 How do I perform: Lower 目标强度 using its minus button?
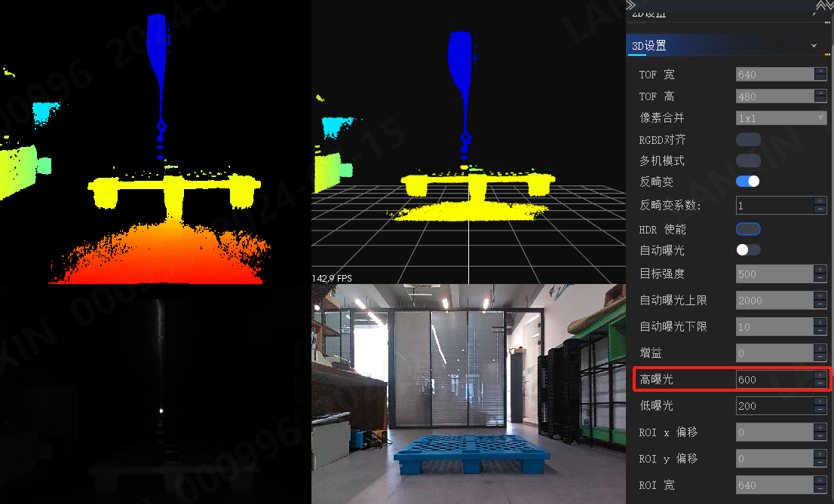pos(820,278)
